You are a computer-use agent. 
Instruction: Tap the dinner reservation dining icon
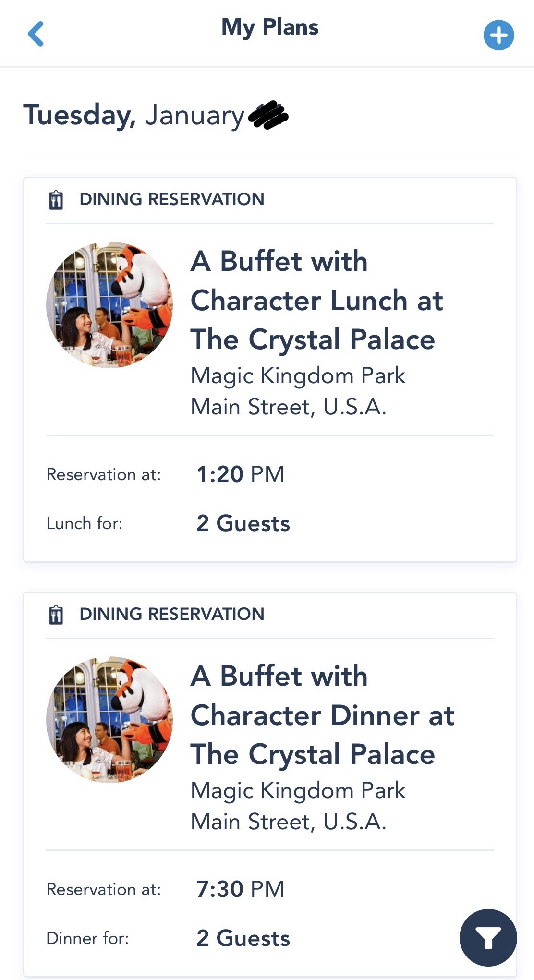pos(56,615)
